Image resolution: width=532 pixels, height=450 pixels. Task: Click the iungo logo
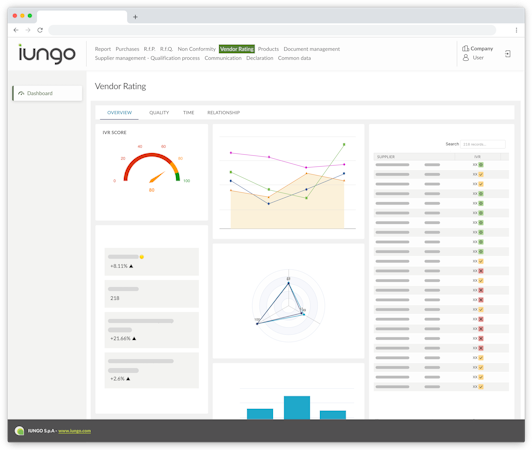pyautogui.click(x=47, y=54)
